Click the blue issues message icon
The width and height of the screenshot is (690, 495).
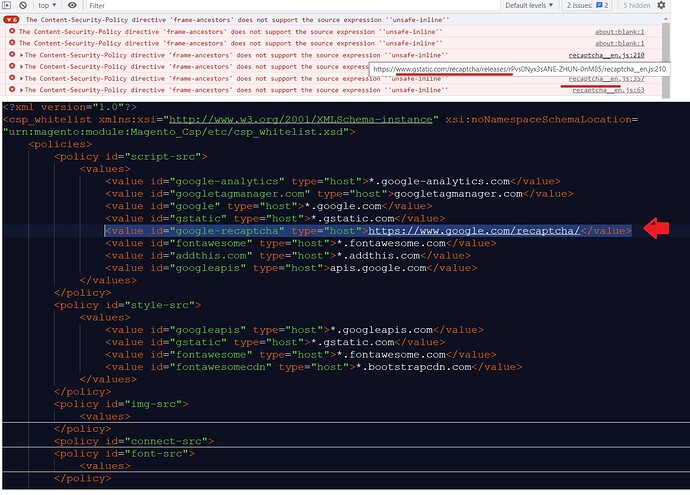pyautogui.click(x=599, y=5)
